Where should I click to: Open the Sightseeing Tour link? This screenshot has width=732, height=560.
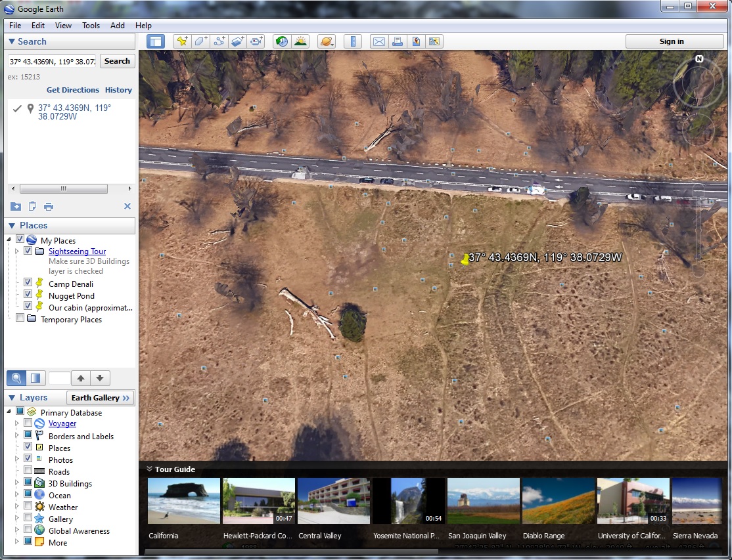(x=77, y=251)
